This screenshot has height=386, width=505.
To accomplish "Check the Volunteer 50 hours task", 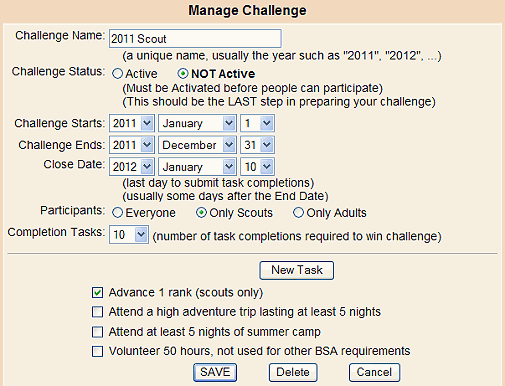I will point(97,351).
